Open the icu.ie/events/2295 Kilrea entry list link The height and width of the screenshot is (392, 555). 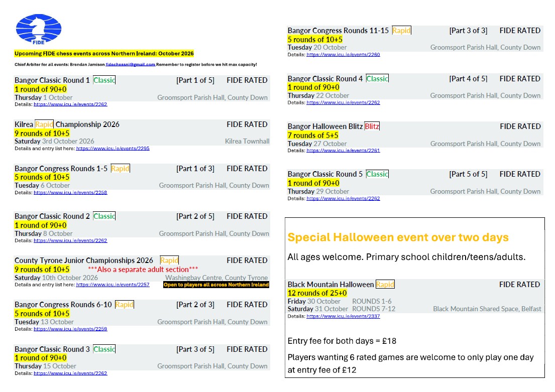(113, 149)
